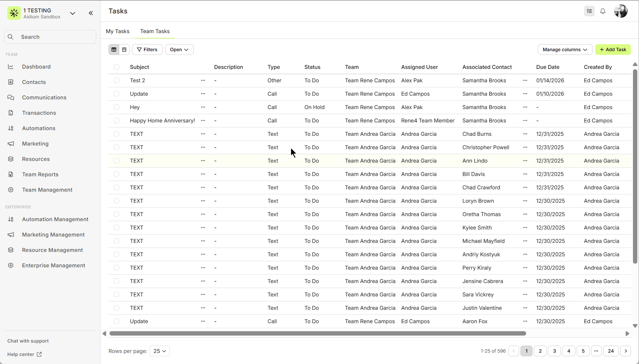The image size is (639, 364).
Task: Collapse the sidebar with double-chevron icon
Action: [91, 13]
